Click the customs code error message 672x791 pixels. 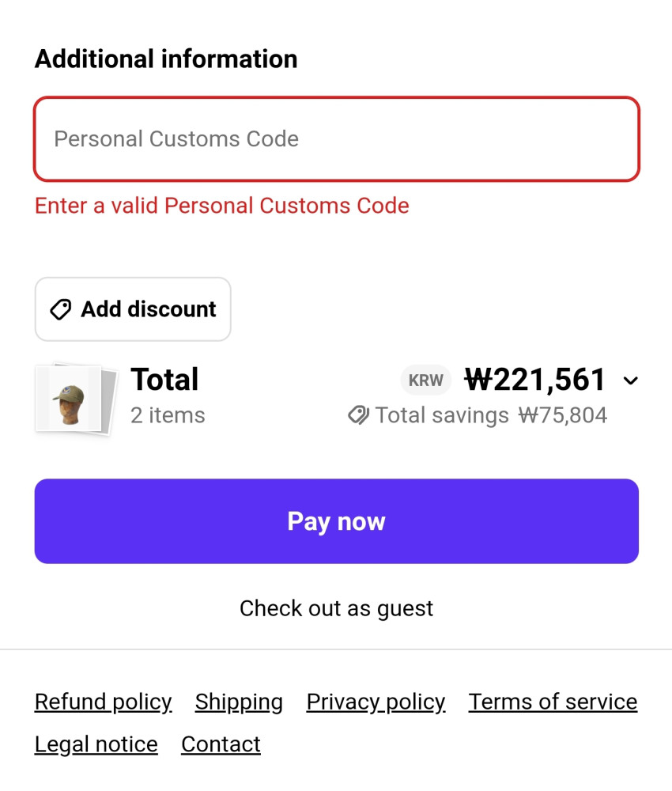tap(222, 206)
